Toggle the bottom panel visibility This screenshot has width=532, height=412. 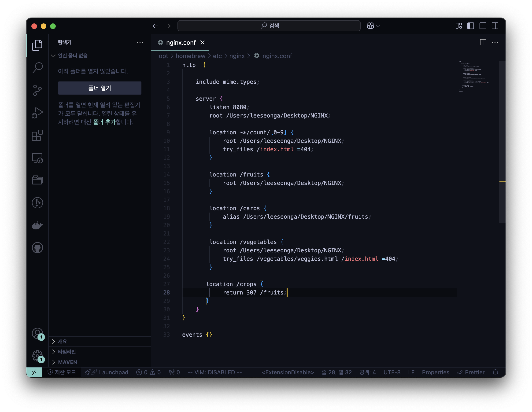[x=483, y=26]
